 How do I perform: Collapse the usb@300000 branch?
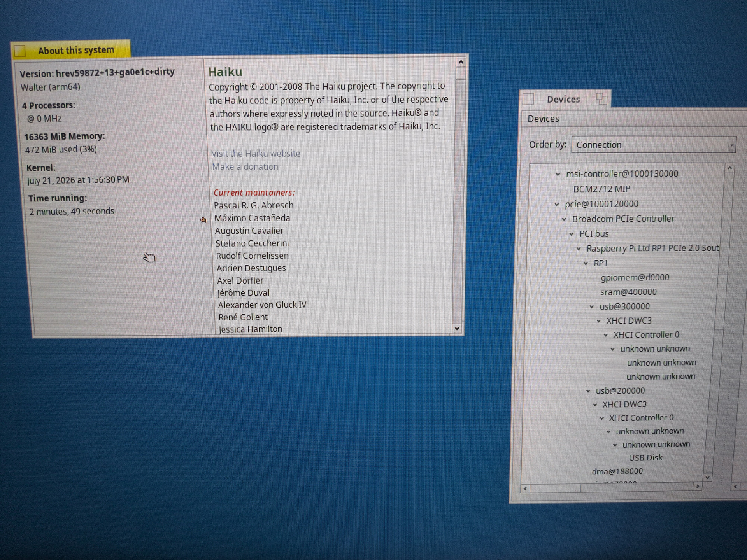[592, 307]
